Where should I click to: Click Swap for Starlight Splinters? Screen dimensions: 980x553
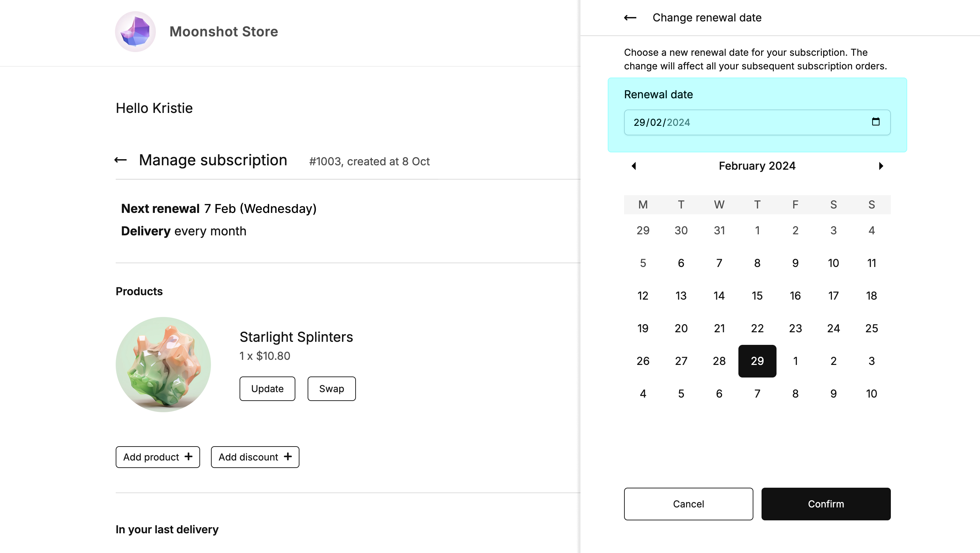click(x=331, y=388)
